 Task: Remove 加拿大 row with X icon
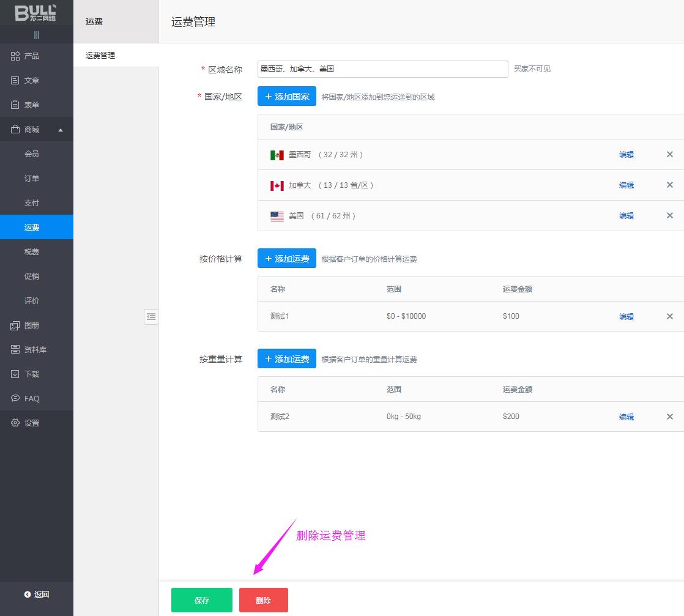[669, 185]
